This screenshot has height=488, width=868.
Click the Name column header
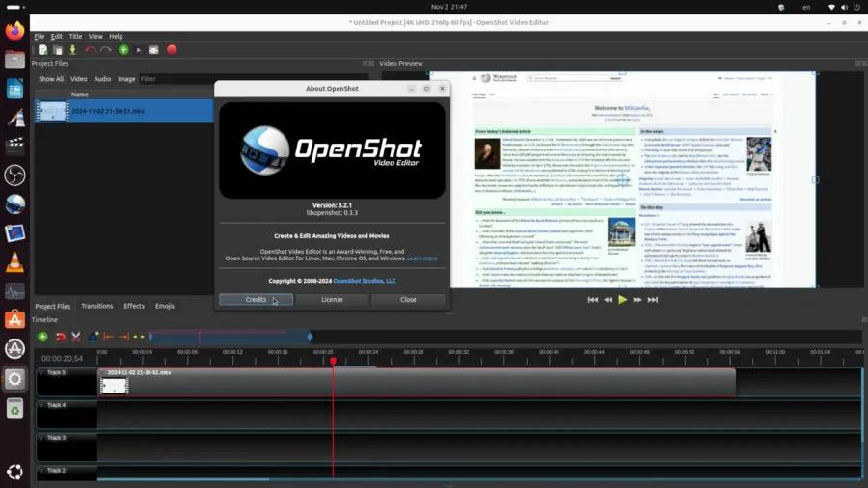(80, 95)
